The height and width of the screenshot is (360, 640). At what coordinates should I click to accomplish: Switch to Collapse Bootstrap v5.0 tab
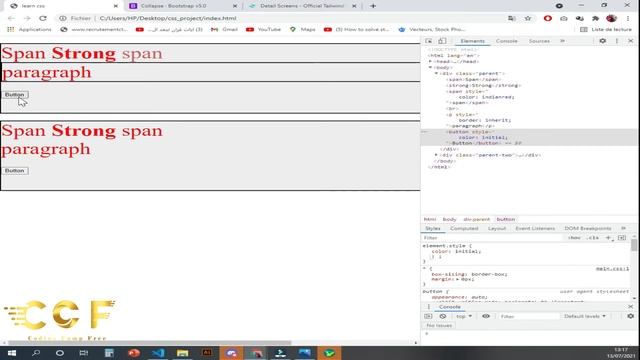[x=182, y=6]
